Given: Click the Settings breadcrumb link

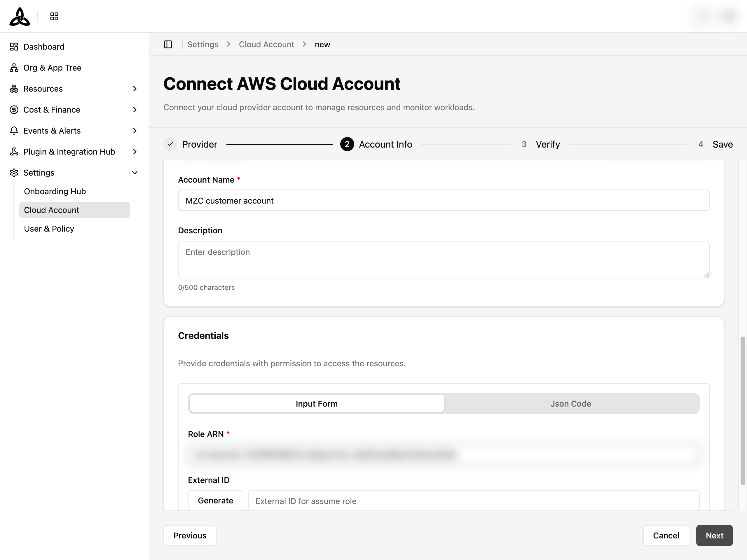Looking at the screenshot, I should (x=203, y=44).
